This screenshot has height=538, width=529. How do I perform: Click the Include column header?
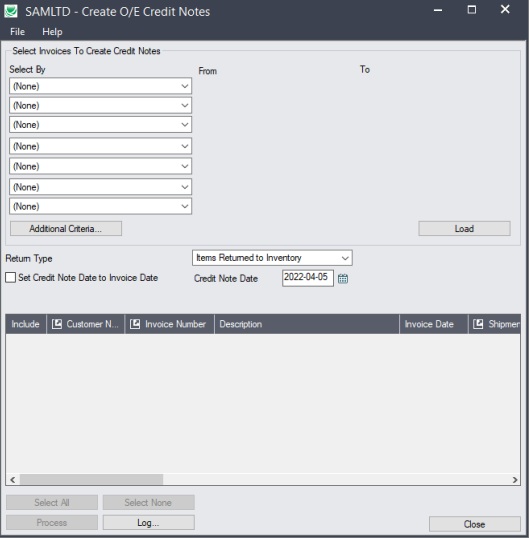(x=26, y=324)
